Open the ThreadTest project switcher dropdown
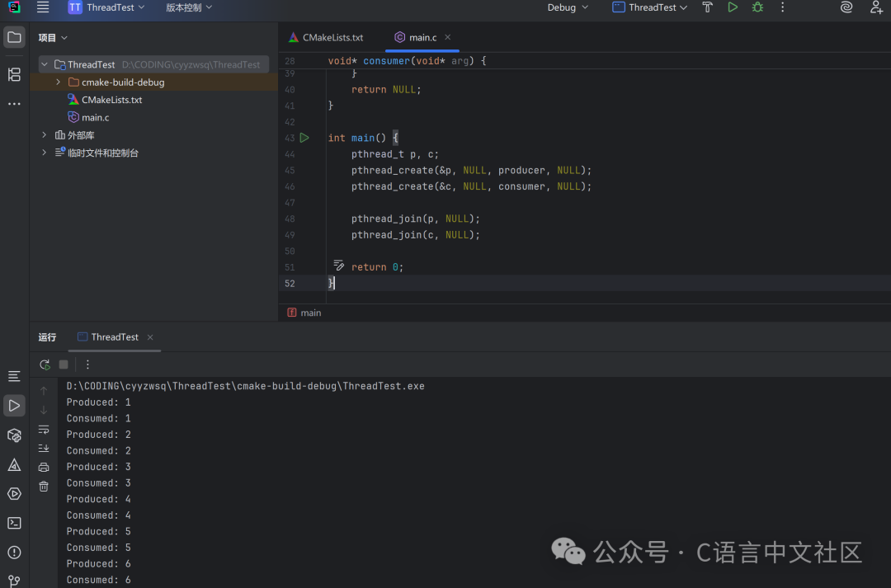 tap(106, 7)
